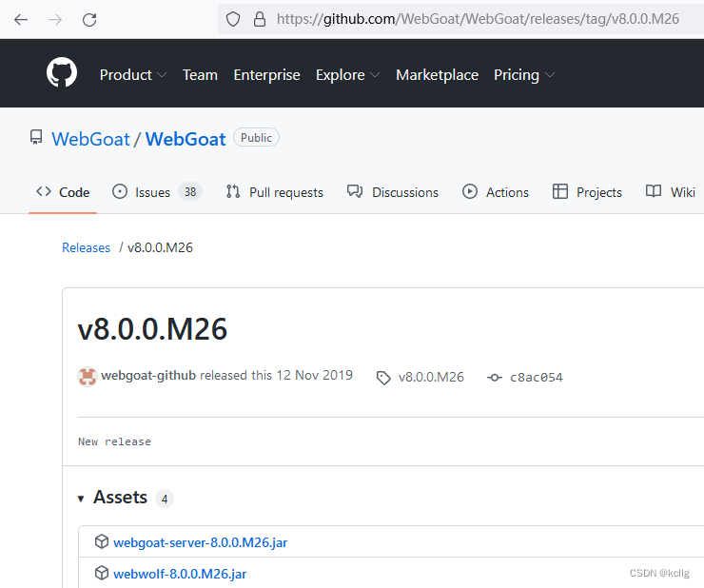Go back with the browser back arrow
Image resolution: width=704 pixels, height=588 pixels.
coord(21,19)
